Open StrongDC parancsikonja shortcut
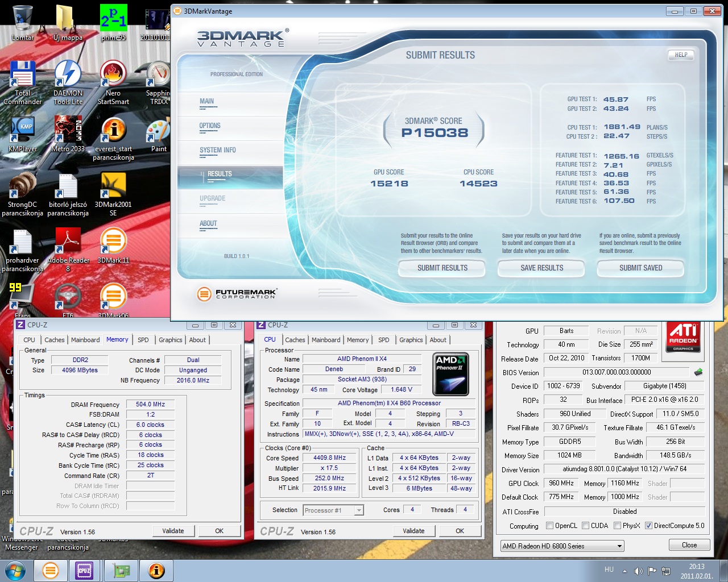 [23, 195]
